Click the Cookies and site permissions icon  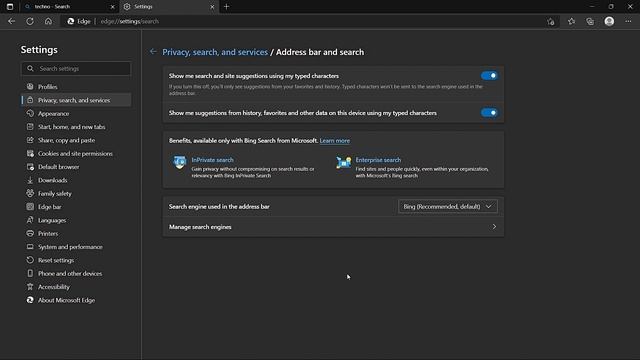coord(30,153)
